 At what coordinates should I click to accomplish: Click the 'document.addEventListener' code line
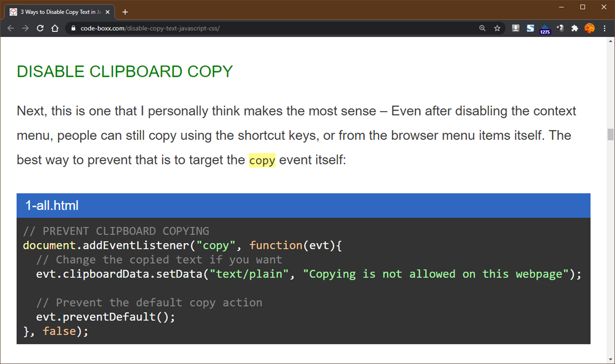coord(182,245)
